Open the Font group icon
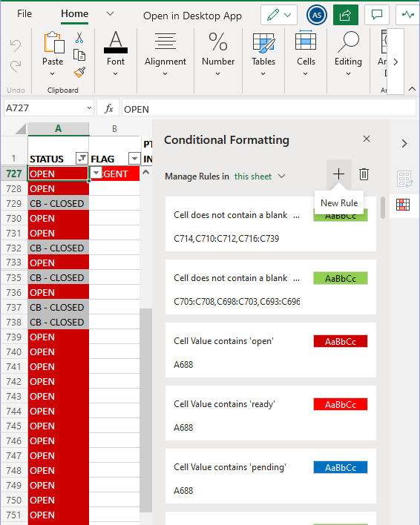Screen dimensions: 420x525 (116, 42)
